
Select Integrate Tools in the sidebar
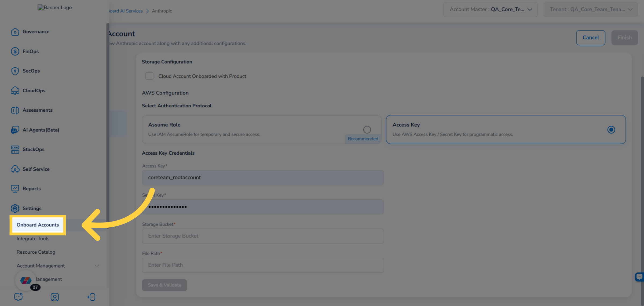pos(33,239)
